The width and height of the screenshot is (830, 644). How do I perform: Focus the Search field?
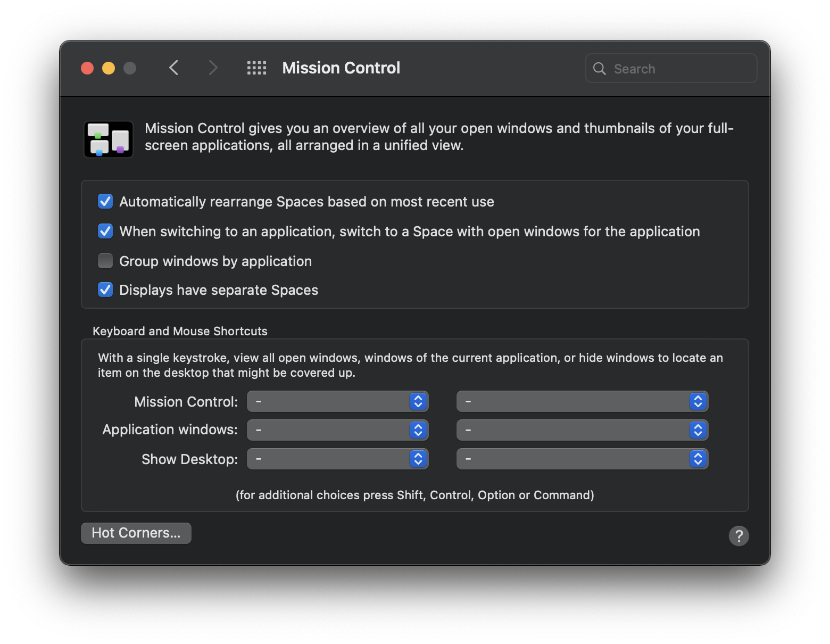coord(671,68)
